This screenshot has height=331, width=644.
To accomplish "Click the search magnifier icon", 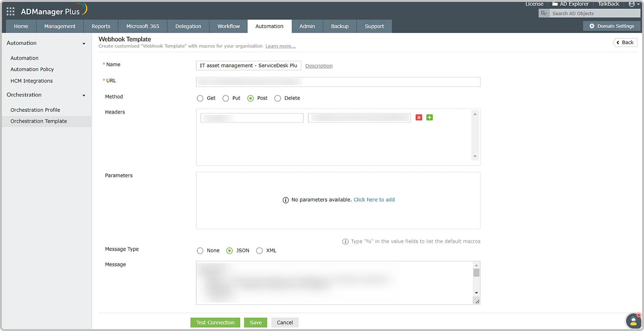I will pos(544,13).
